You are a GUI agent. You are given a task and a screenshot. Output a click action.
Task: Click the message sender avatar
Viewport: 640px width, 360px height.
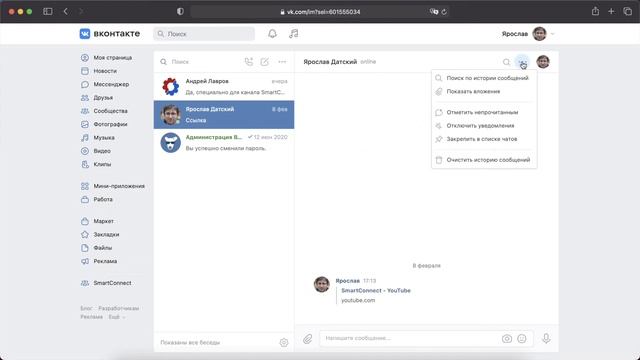tap(322, 284)
